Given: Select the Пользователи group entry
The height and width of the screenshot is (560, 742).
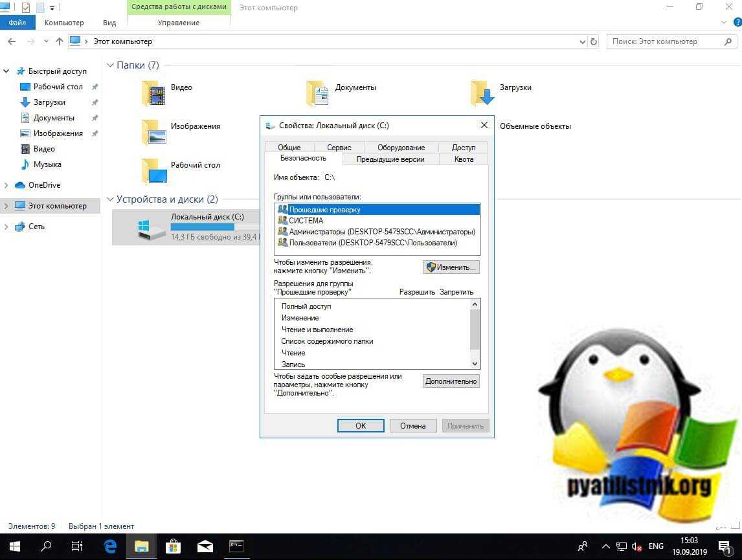Looking at the screenshot, I should 377,243.
